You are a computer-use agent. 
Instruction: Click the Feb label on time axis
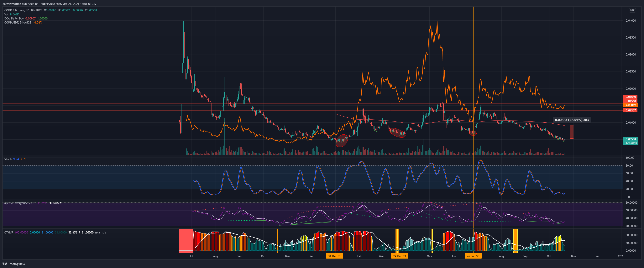coord(359,256)
